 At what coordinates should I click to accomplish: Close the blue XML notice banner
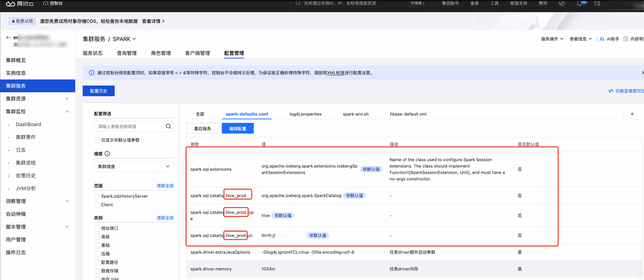(x=642, y=73)
